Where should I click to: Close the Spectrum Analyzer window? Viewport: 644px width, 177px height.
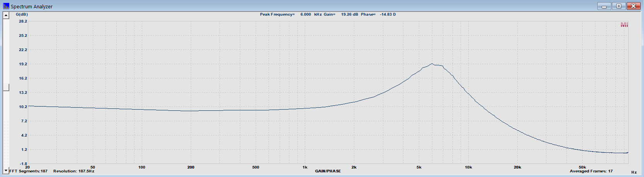point(633,6)
